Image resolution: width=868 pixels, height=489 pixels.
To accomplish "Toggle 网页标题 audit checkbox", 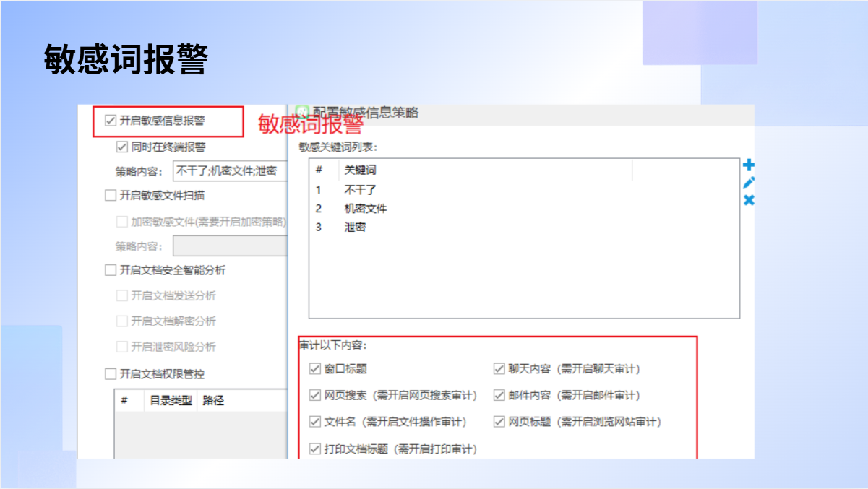I will coord(499,422).
